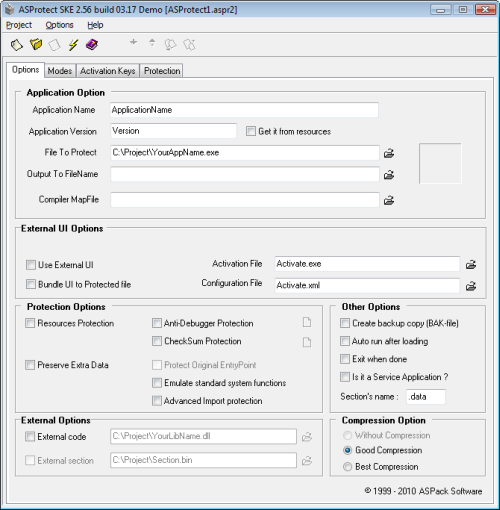Check Create backup copy (BAK-file)
This screenshot has height=510, width=500.
[x=345, y=323]
